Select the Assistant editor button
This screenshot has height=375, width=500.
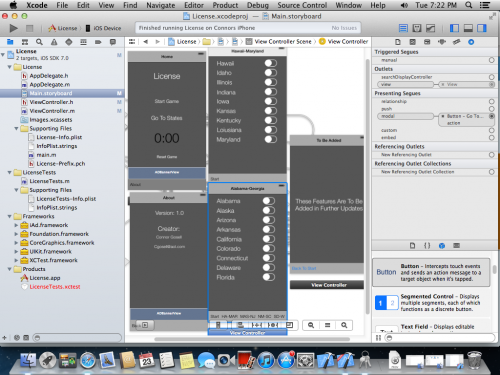(417, 28)
